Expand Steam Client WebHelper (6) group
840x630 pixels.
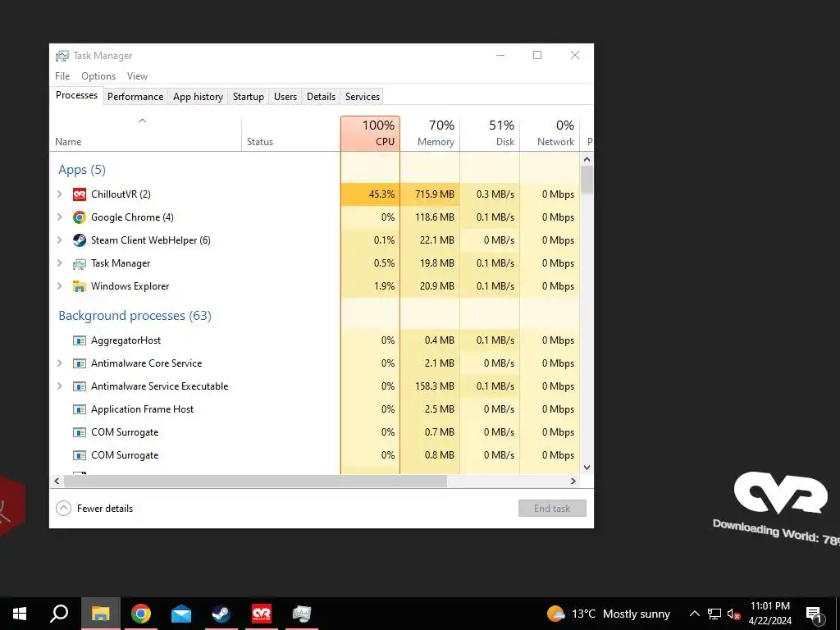59,240
